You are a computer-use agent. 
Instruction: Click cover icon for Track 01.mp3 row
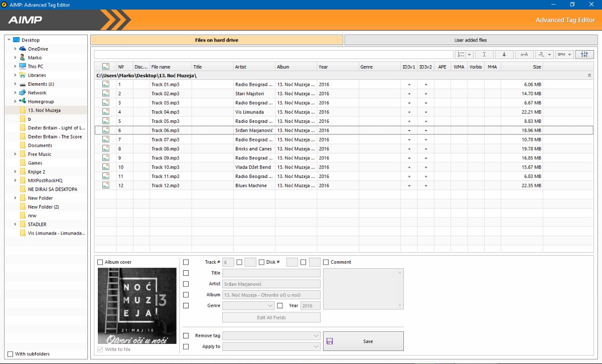[x=105, y=84]
